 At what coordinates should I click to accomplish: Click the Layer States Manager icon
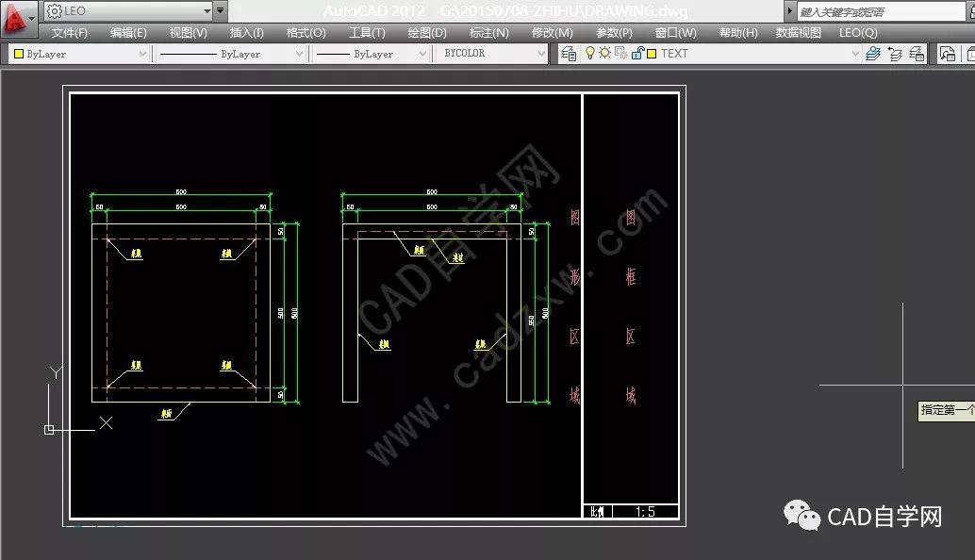917,54
